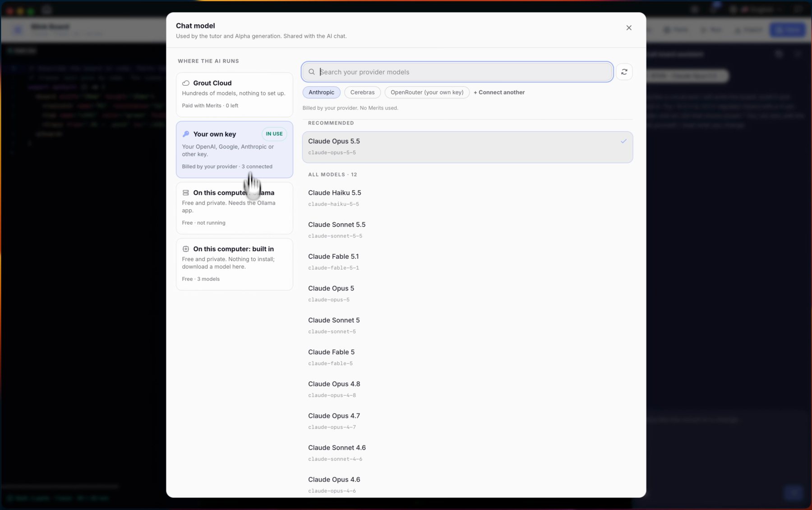
Task: Choose the Claude Fable 5 model
Action: point(467,358)
